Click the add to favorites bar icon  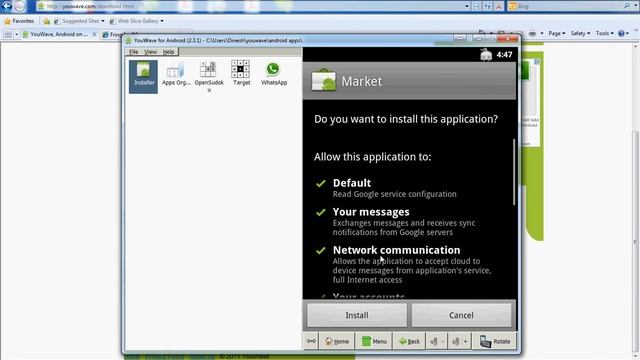pos(47,21)
